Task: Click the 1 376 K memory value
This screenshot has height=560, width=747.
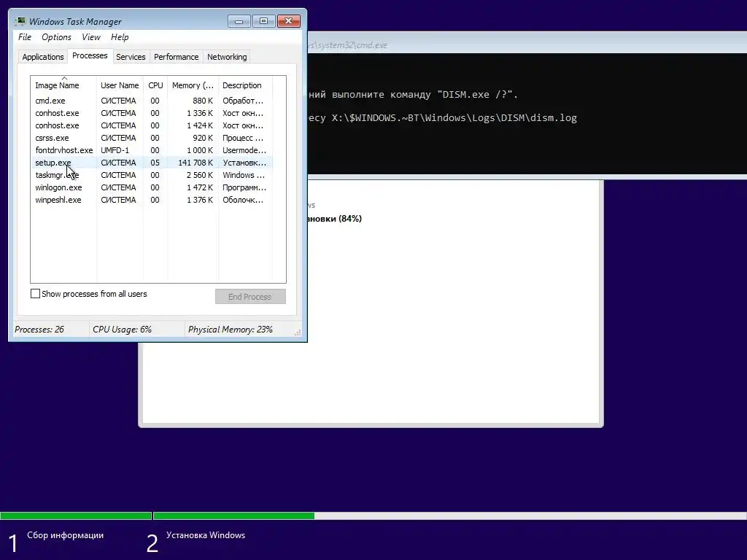Action: tap(200, 200)
